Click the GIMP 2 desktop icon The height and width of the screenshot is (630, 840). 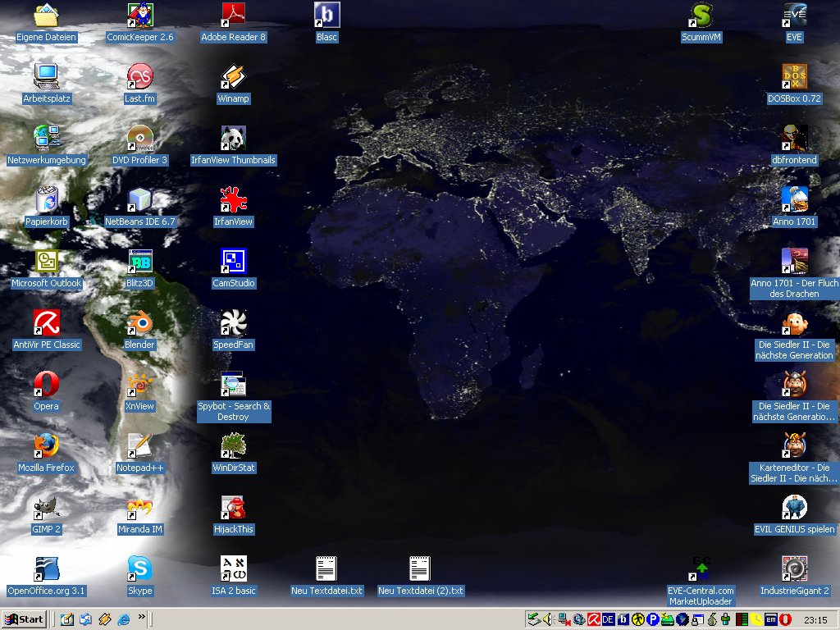click(x=47, y=508)
